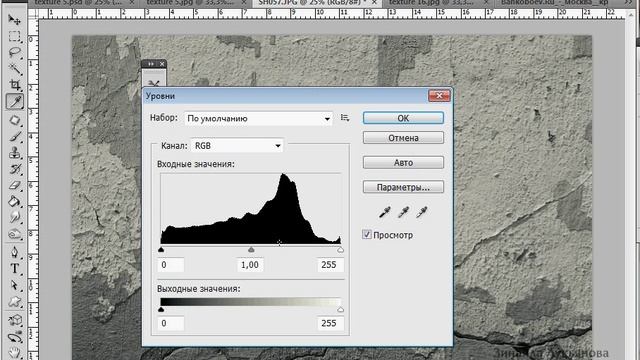
Task: Focus the input highlight value field 255
Action: tap(330, 265)
